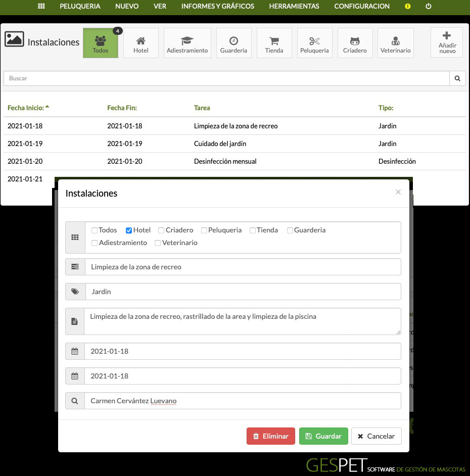Check the Adiestramiento checkbox
Image resolution: width=470 pixels, height=476 pixels.
[95, 243]
